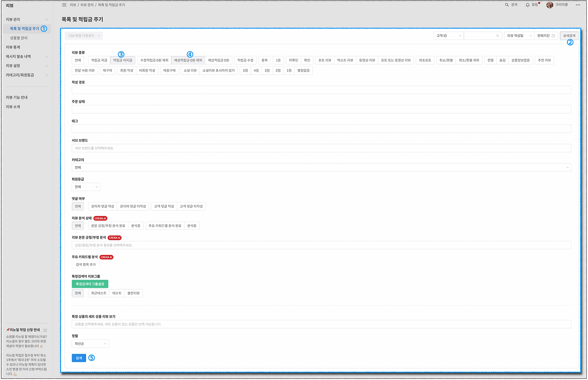Expand the 카테고리/회원등급 sidebar menu

(x=26, y=75)
